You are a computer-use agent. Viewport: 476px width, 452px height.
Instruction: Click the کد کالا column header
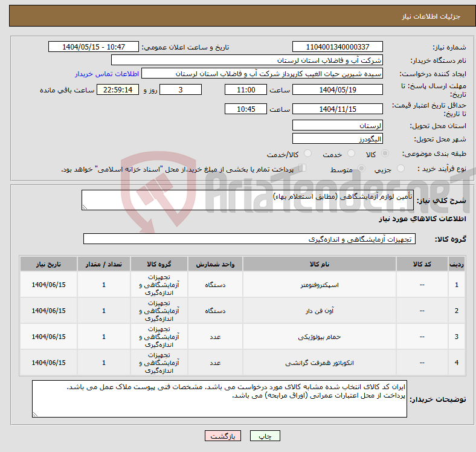pyautogui.click(x=422, y=264)
